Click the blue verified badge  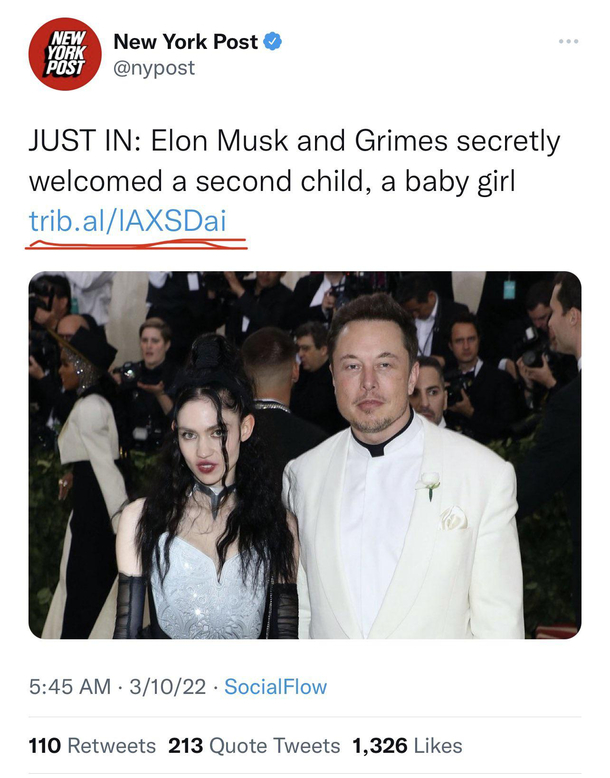pyautogui.click(x=274, y=42)
